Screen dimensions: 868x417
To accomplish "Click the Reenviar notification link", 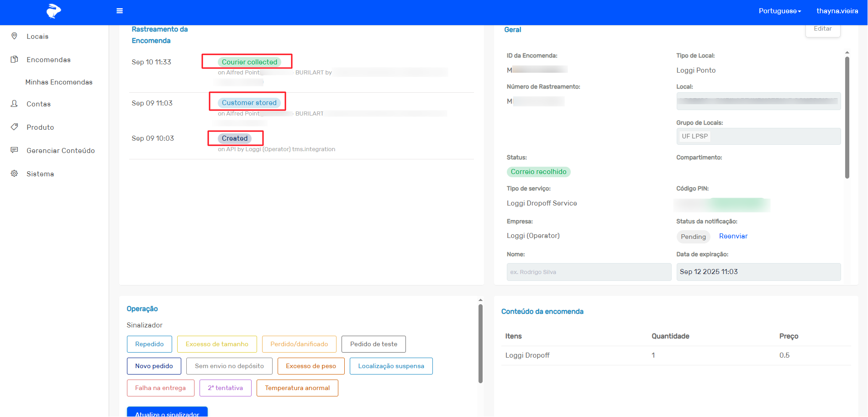I will 733,236.
